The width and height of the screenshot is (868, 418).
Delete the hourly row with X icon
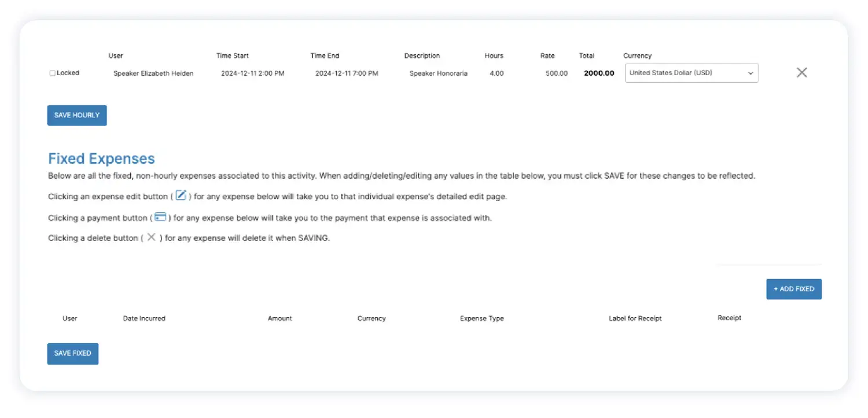coord(801,73)
